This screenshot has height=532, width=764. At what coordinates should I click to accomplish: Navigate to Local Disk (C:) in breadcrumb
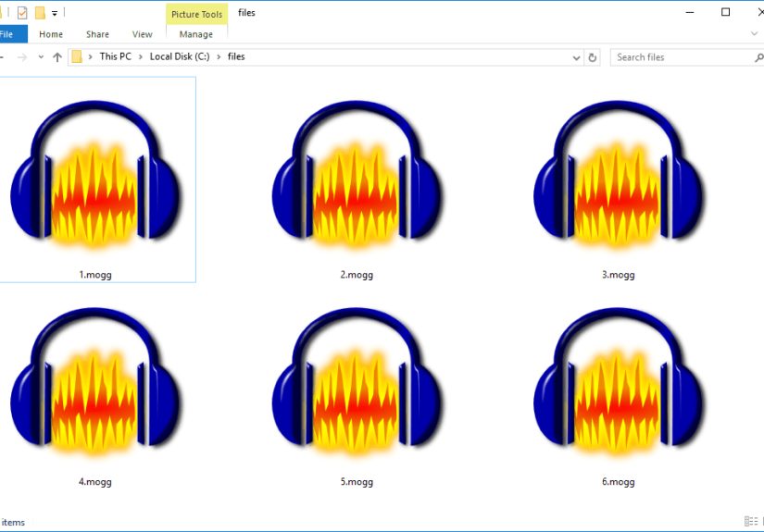click(180, 56)
